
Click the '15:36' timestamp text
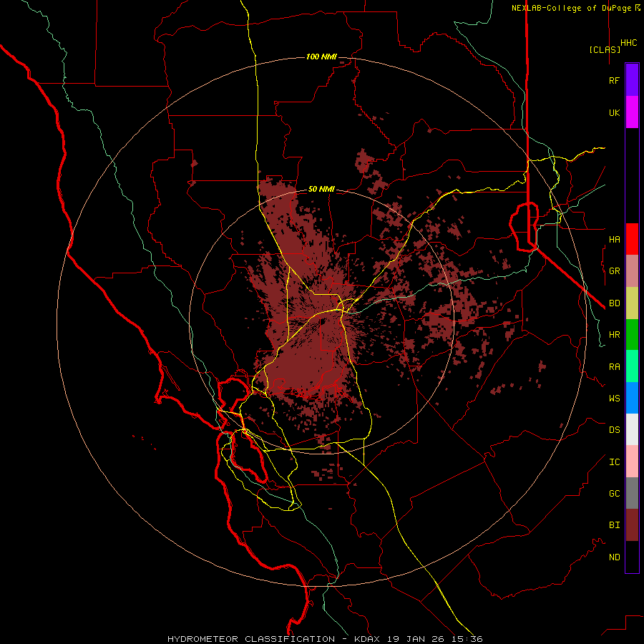pos(467,639)
